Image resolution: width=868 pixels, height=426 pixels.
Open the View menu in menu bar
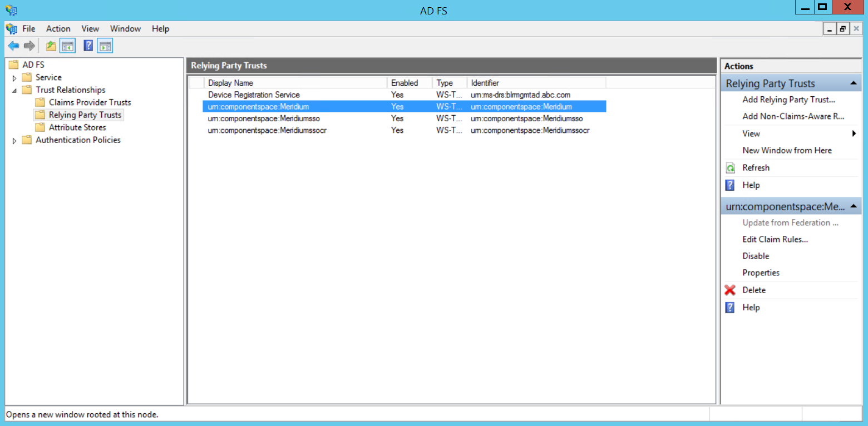(x=90, y=28)
